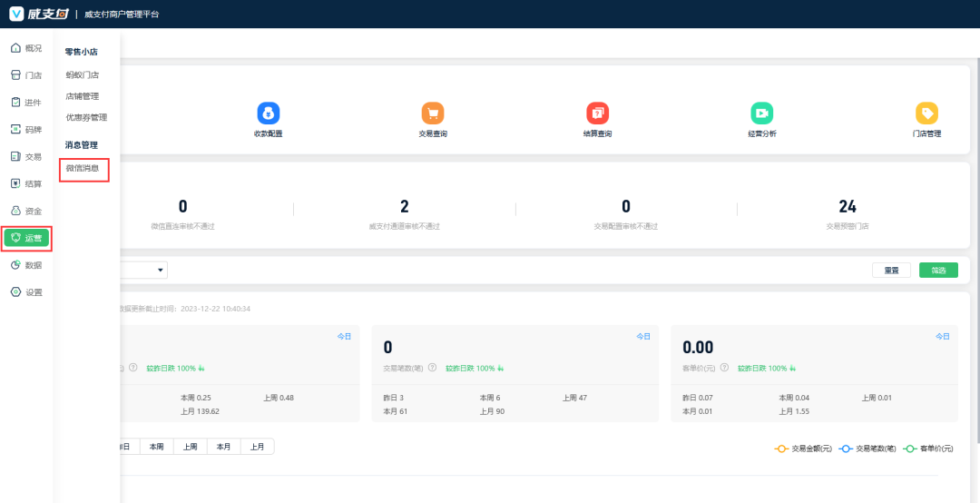Switch to the 本周 time range tab
This screenshot has width=980, height=503.
point(157,447)
